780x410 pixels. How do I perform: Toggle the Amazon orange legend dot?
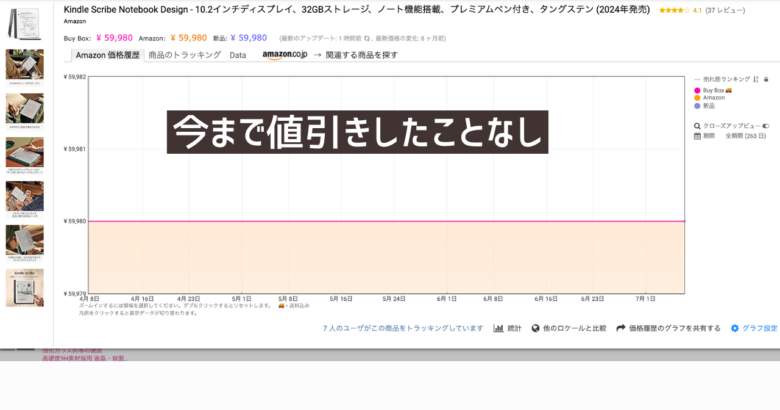click(x=697, y=98)
